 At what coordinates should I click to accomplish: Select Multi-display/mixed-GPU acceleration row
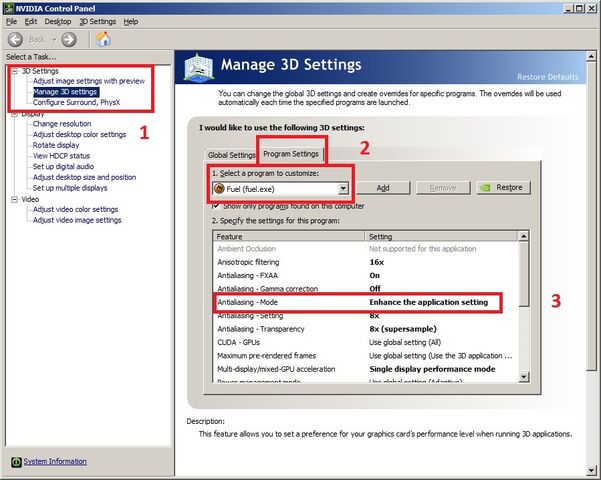pyautogui.click(x=366, y=369)
